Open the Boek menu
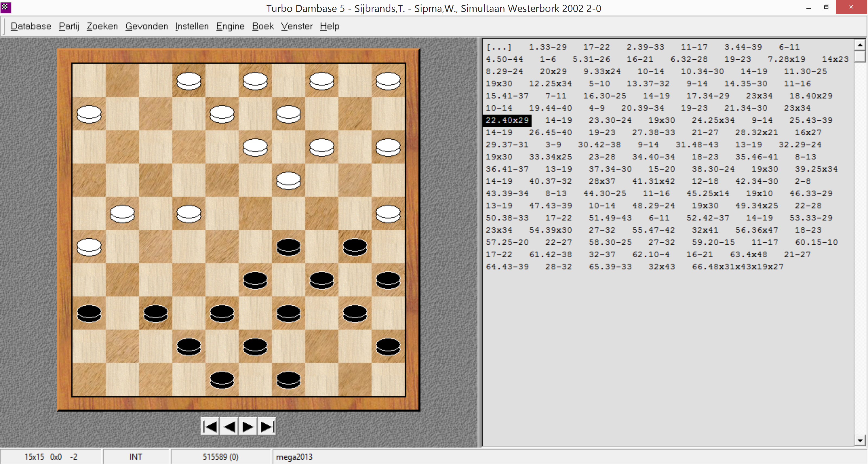The width and height of the screenshot is (868, 464). click(263, 26)
